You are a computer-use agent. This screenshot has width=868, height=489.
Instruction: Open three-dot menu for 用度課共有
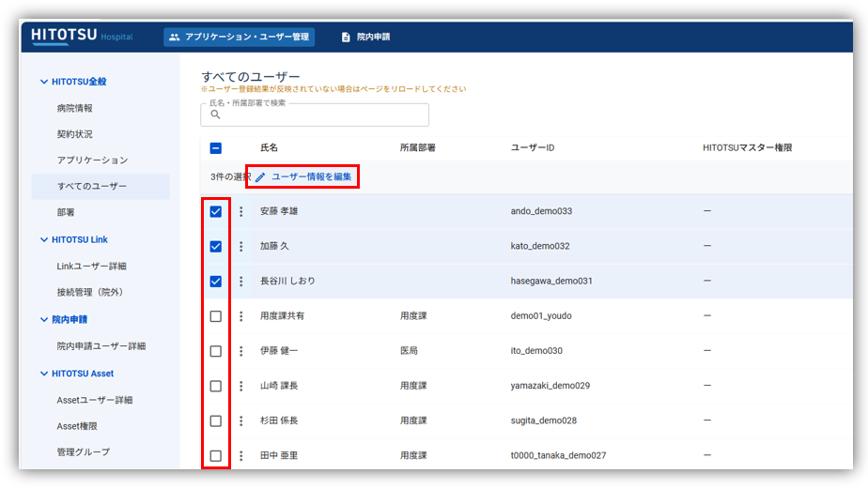[x=240, y=316]
